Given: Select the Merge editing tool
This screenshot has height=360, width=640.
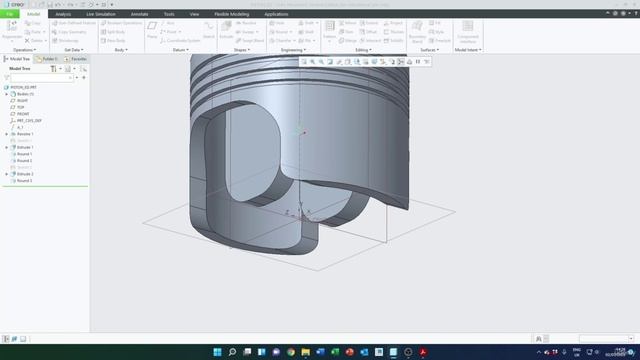Looking at the screenshot, I should point(347,40).
